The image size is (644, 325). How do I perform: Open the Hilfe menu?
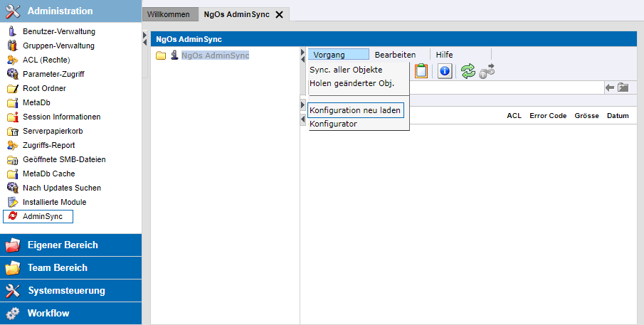(444, 55)
